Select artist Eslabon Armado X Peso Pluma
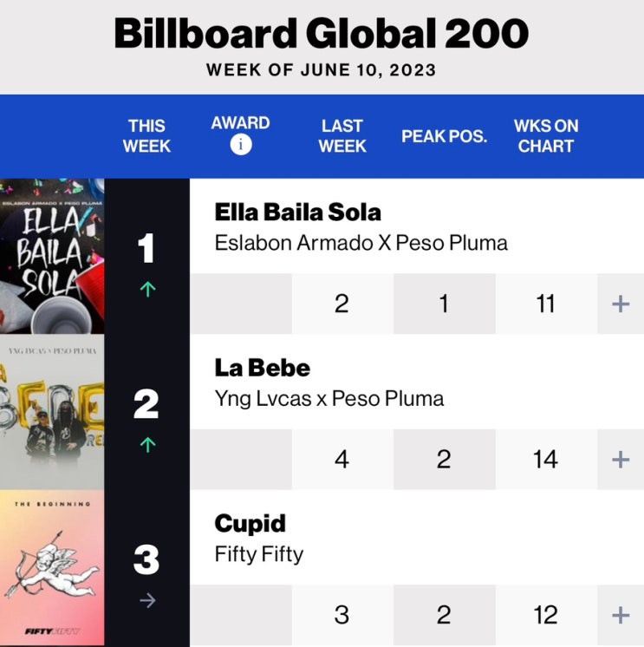 361,243
